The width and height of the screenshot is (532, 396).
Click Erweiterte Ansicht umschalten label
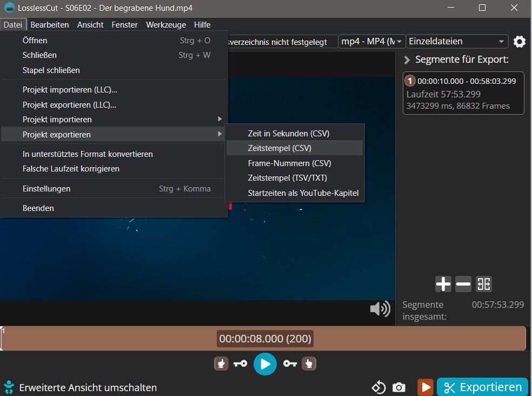coord(88,387)
